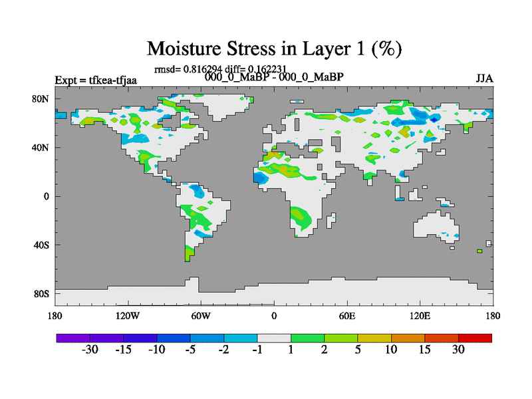
Task: Click the 120E longitude label
Action: tap(420, 317)
